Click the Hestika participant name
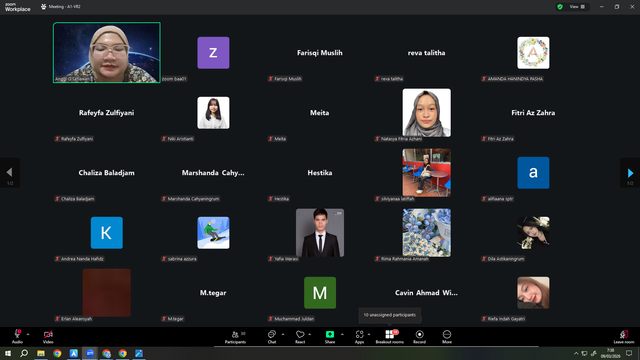Screen dimensions: 640x360 [320, 173]
